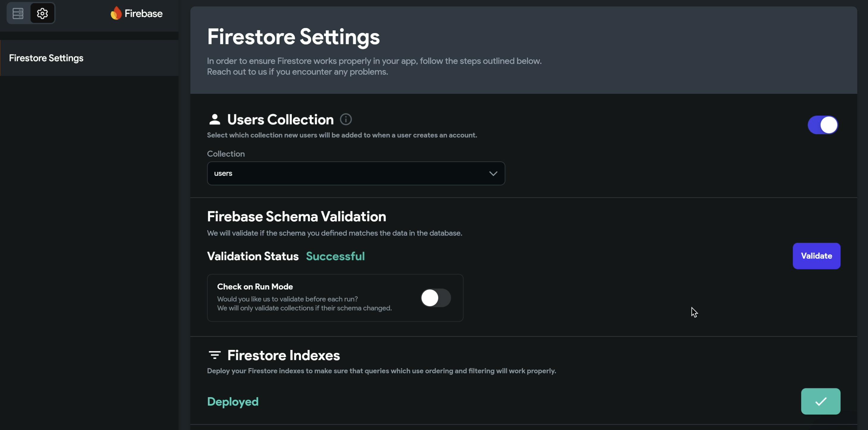Screen dimensions: 868x430
Task: Click the Firestore Indexes section heading
Action: 283,356
